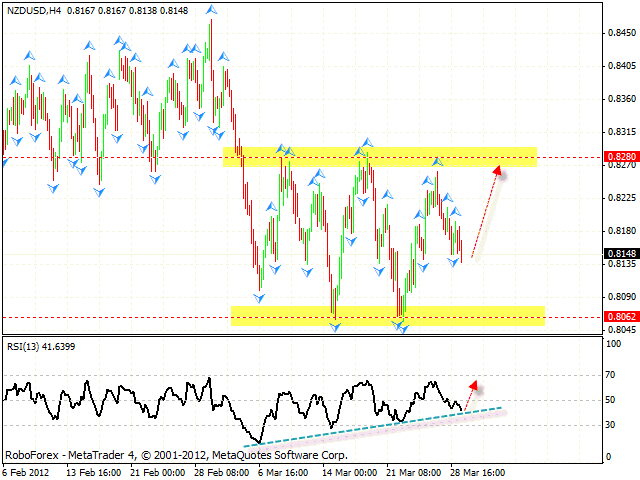This screenshot has height=480, width=640.
Task: Select the teal dashed RSI trendline
Action: 370,422
